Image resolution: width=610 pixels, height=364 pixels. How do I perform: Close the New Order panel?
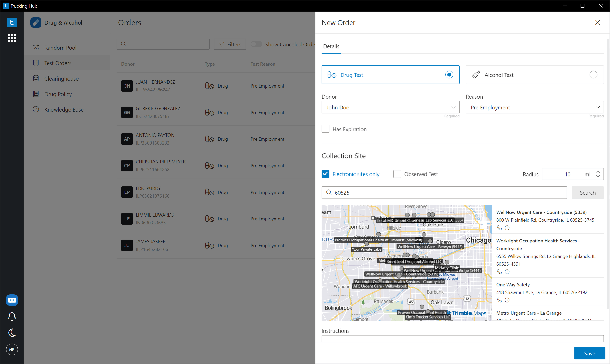pyautogui.click(x=597, y=22)
